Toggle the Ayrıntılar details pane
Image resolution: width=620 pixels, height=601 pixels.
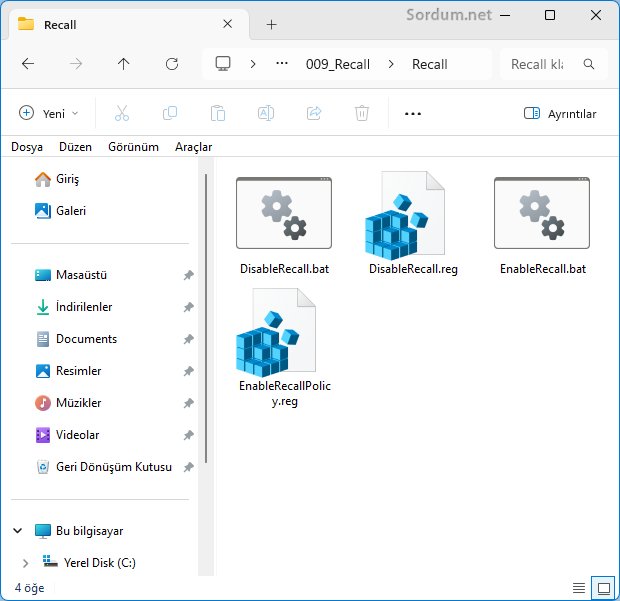[x=560, y=114]
